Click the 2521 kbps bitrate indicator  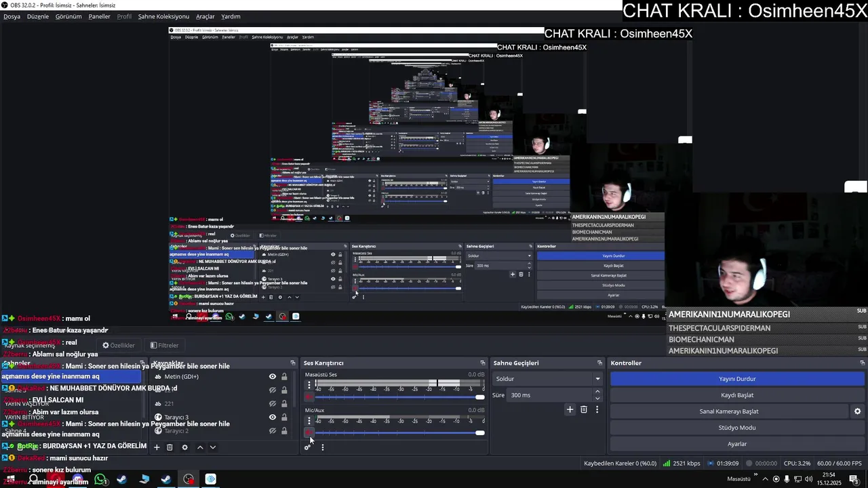click(x=682, y=464)
